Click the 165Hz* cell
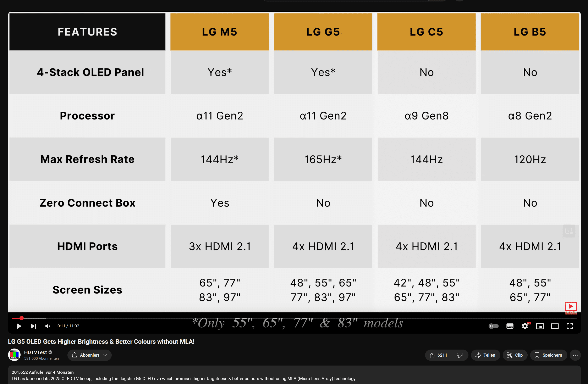This screenshot has width=588, height=384. click(x=323, y=159)
